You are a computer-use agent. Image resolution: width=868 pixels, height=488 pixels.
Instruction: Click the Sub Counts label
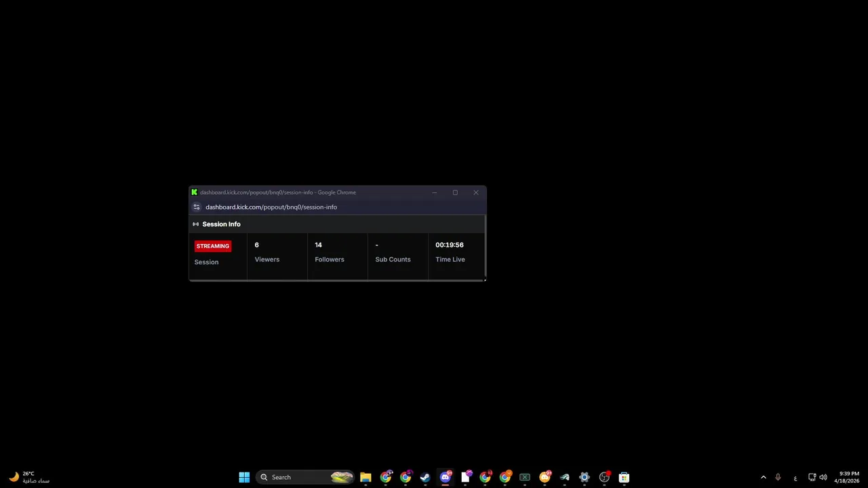393,260
